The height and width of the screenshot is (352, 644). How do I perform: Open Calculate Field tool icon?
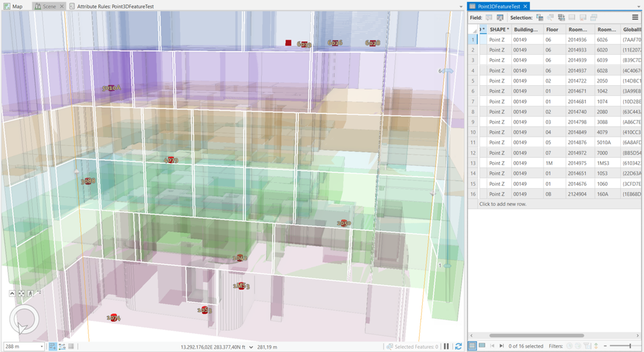pos(500,17)
